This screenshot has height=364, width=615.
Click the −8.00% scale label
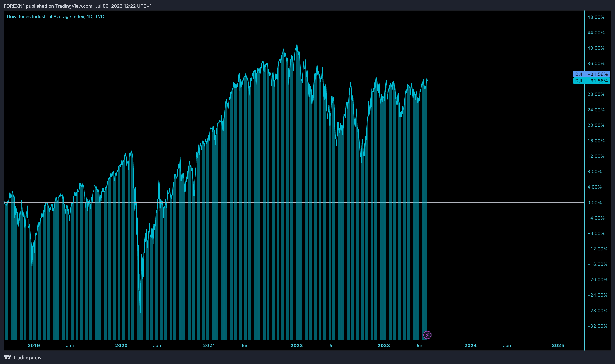pos(596,233)
